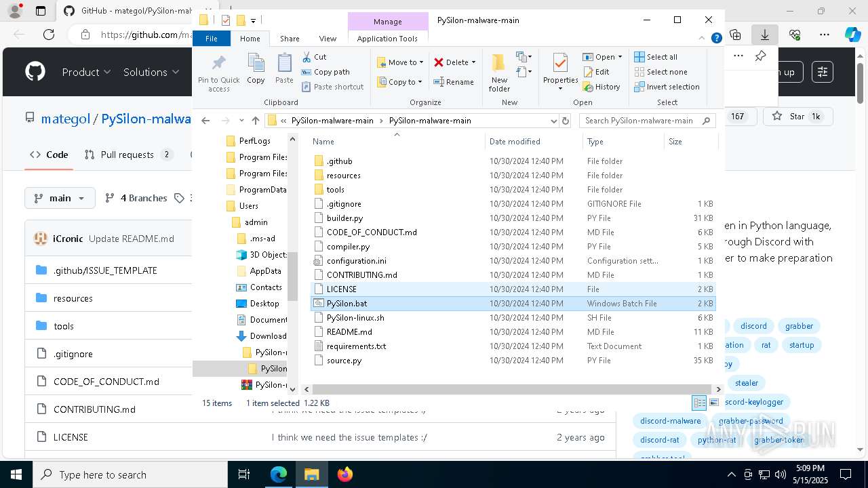Open the Open button dropdown arrow
868x488 pixels.
click(619, 57)
